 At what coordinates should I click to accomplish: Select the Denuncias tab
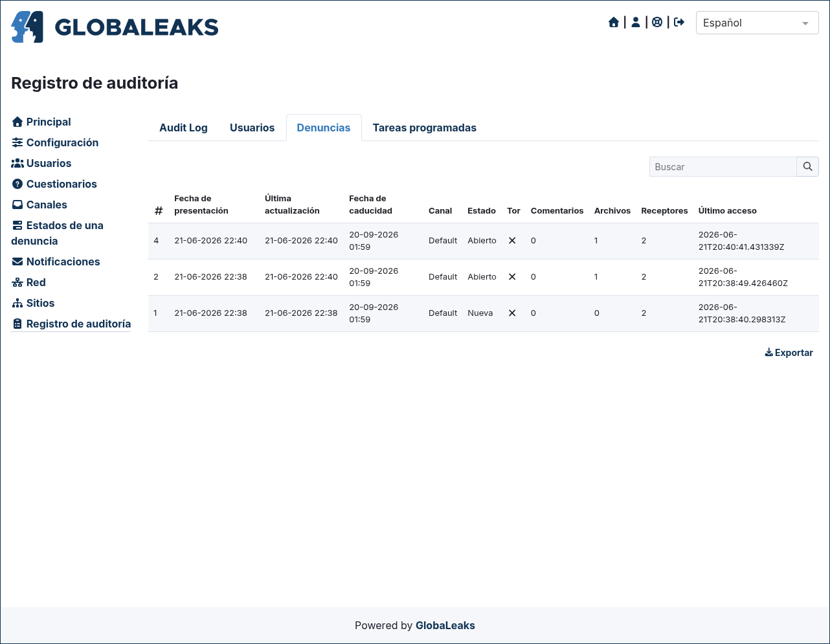tap(324, 128)
